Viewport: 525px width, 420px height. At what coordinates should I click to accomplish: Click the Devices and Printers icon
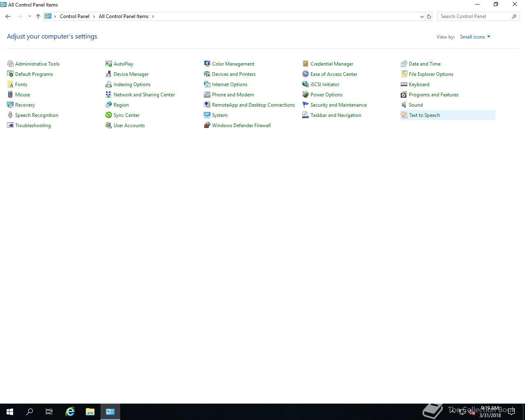(x=207, y=74)
